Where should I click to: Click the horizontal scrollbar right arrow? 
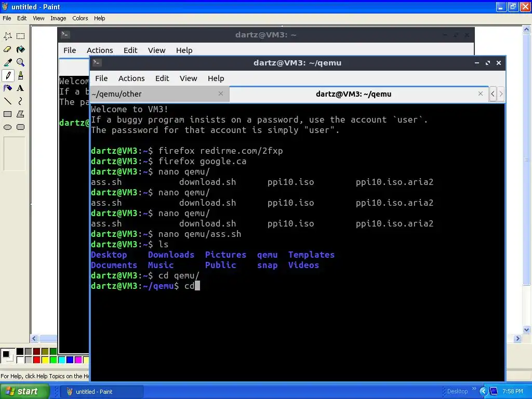pos(517,338)
